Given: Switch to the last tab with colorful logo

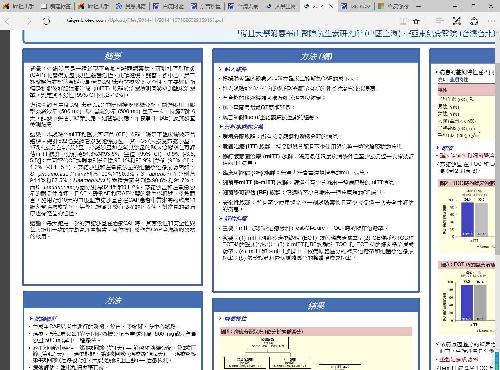Looking at the screenshot, I should click(393, 6).
